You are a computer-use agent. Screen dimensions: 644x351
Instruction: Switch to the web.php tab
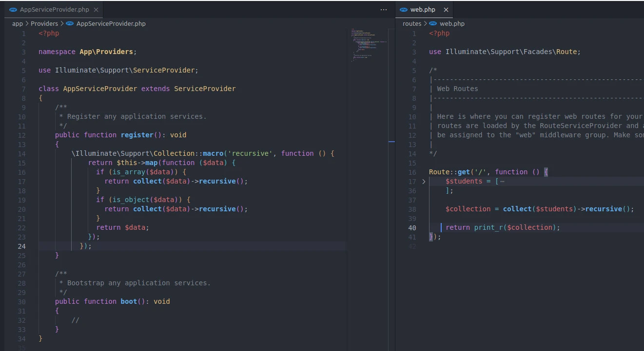tap(424, 9)
